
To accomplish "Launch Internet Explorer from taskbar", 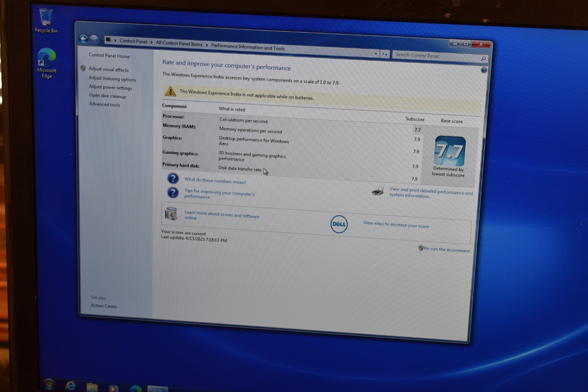I will [x=71, y=385].
